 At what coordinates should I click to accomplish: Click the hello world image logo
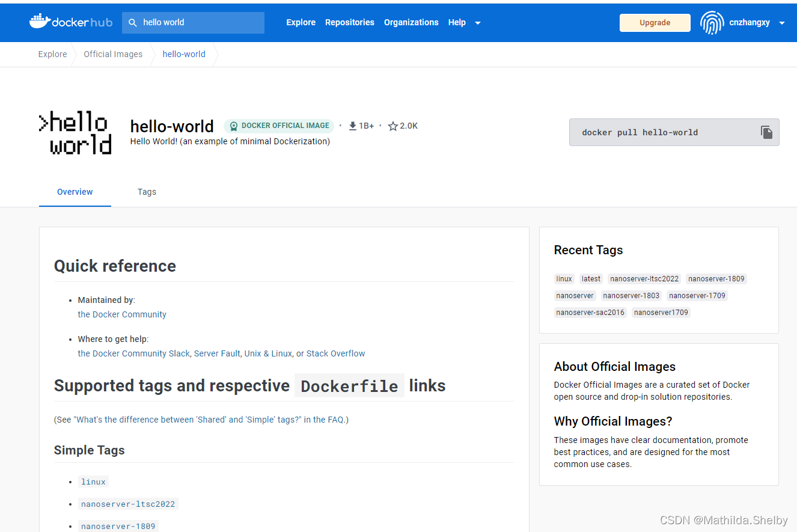coord(75,133)
